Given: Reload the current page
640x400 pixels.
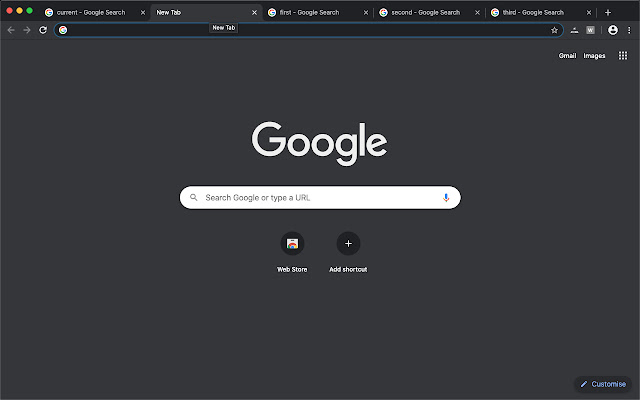Looking at the screenshot, I should [x=43, y=30].
